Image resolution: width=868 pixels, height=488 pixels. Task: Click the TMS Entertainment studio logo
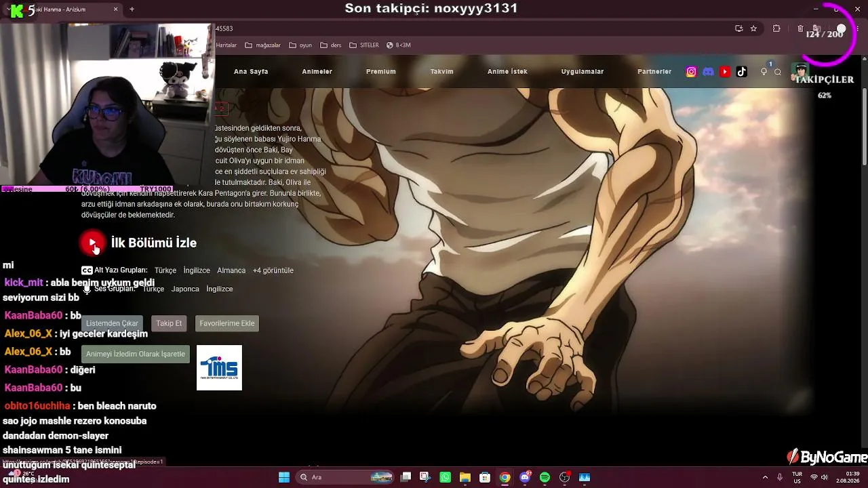tap(219, 368)
